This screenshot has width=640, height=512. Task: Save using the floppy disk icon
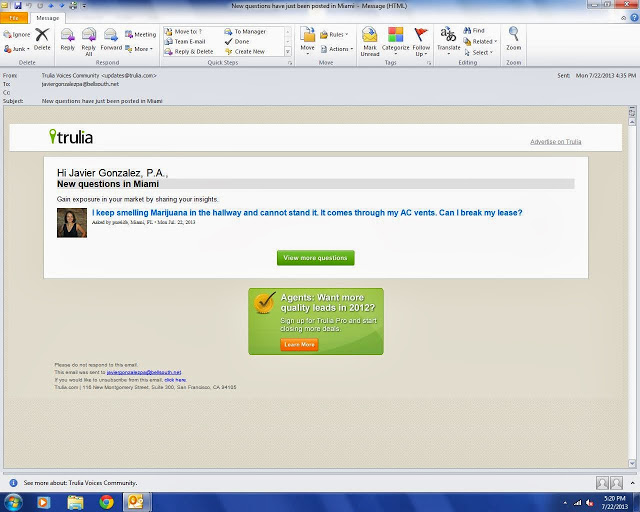(x=18, y=6)
